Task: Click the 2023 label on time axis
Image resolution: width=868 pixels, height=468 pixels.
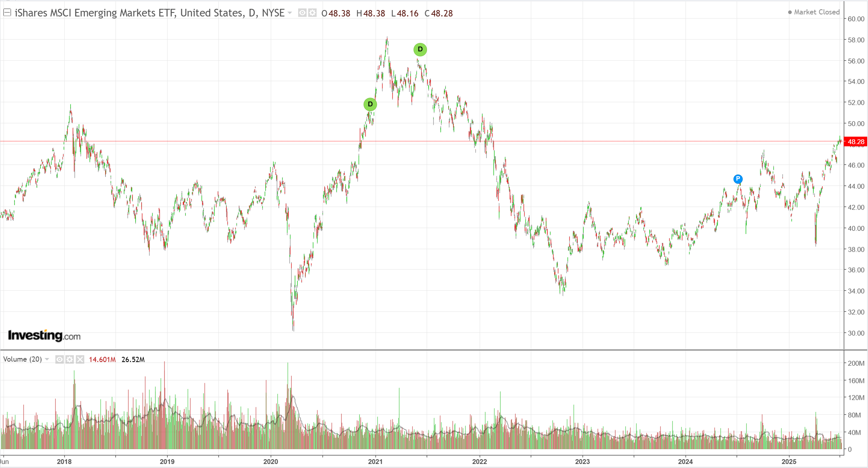Action: pos(582,461)
